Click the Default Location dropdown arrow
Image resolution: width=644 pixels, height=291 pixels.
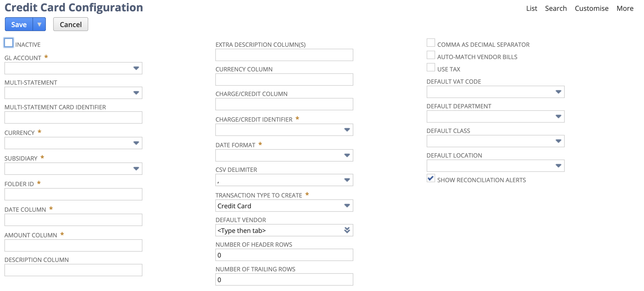click(x=558, y=166)
